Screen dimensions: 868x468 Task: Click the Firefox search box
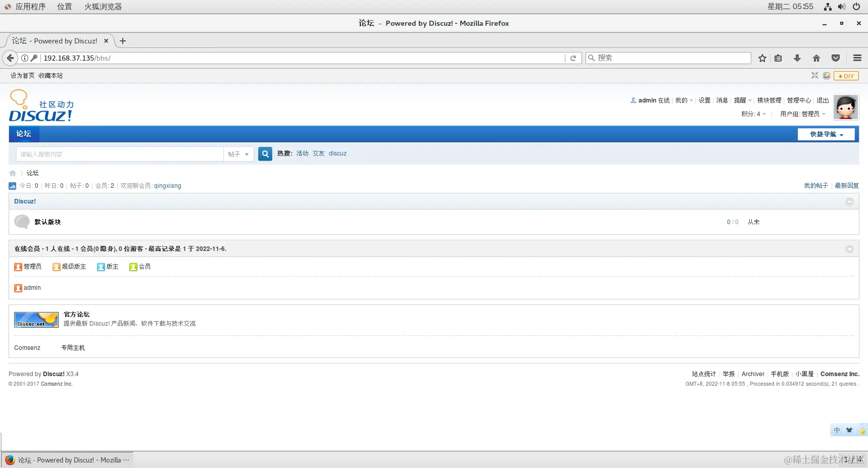tap(668, 58)
